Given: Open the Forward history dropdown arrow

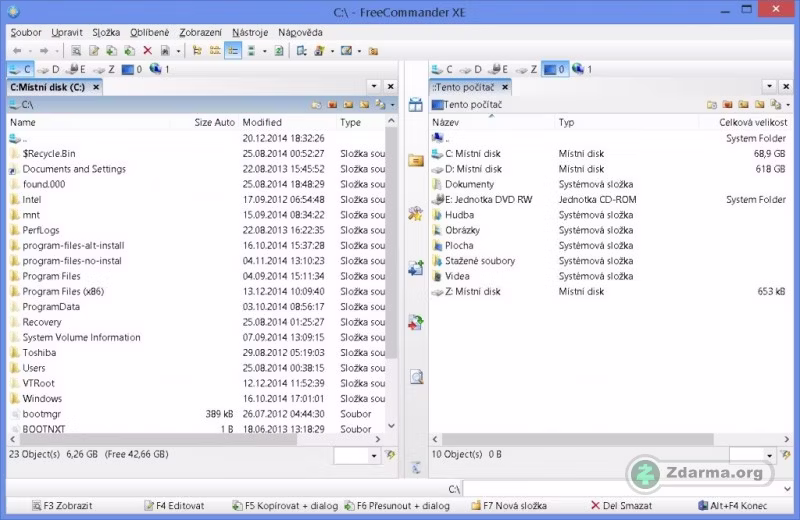Looking at the screenshot, I should point(57,51).
